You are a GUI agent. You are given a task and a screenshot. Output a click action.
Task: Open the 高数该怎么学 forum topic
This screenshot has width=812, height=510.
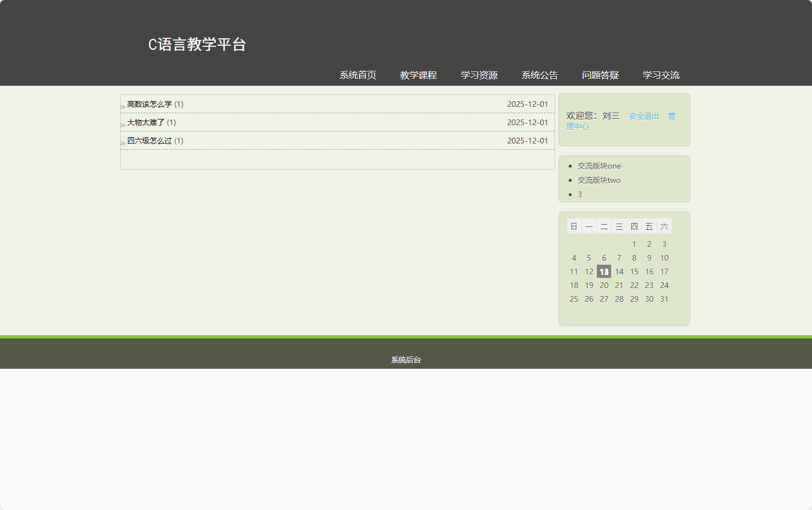coord(149,104)
